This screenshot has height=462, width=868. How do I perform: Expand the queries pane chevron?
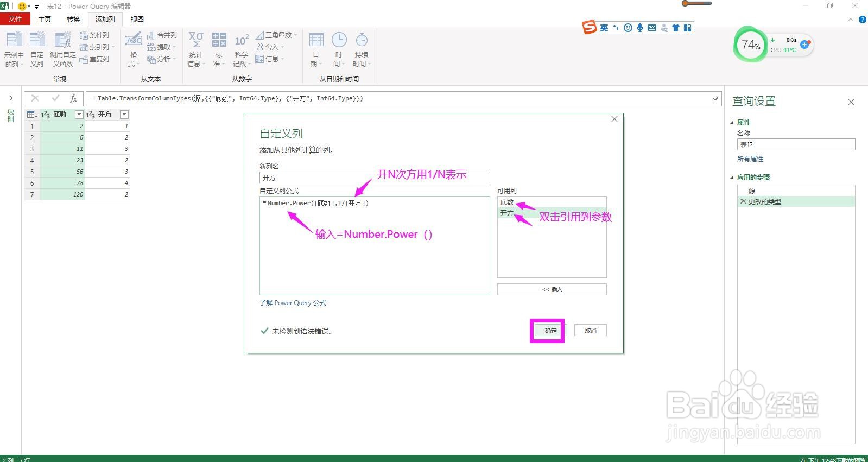pos(11,98)
